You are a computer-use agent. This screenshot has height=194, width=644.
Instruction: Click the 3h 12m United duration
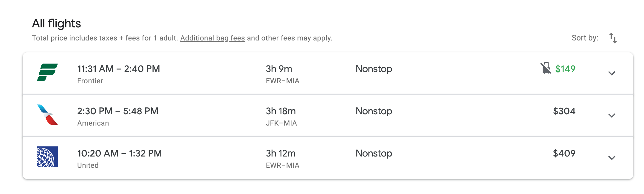[x=281, y=153]
